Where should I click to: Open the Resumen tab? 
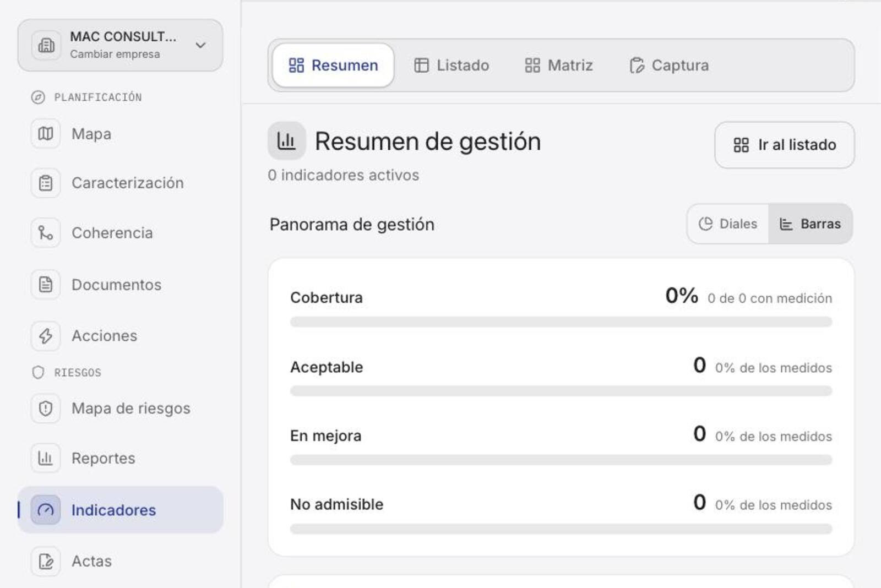(333, 66)
